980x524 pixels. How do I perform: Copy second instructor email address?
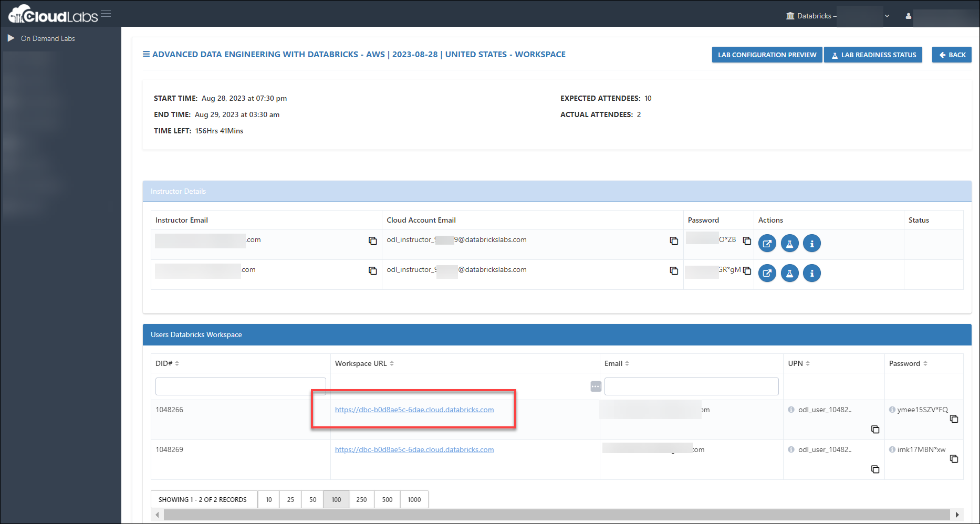pyautogui.click(x=372, y=271)
